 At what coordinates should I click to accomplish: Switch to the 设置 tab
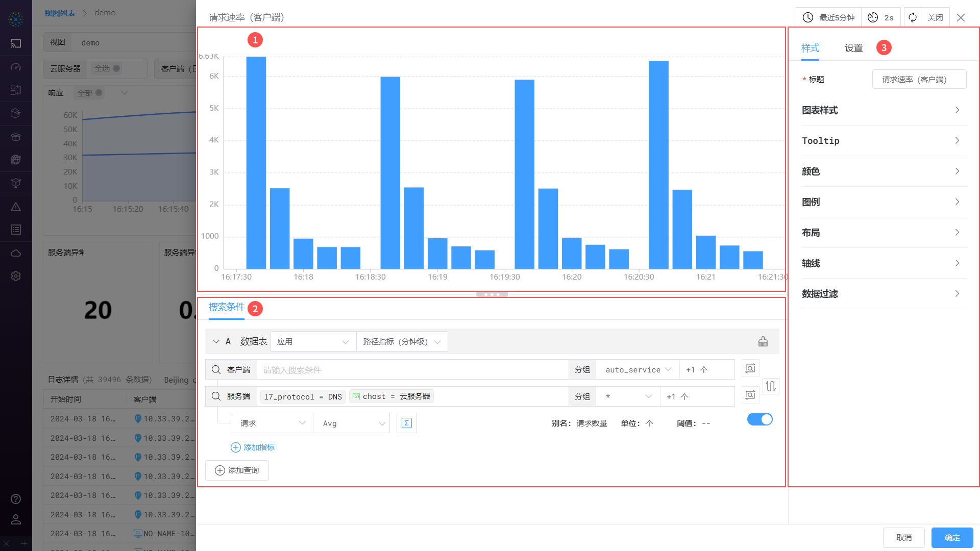853,48
